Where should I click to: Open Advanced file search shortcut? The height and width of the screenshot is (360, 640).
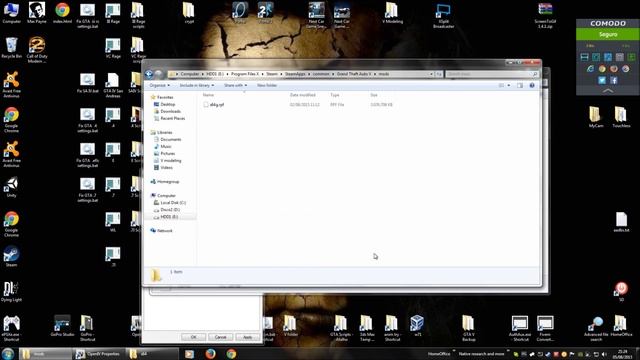click(x=596, y=329)
